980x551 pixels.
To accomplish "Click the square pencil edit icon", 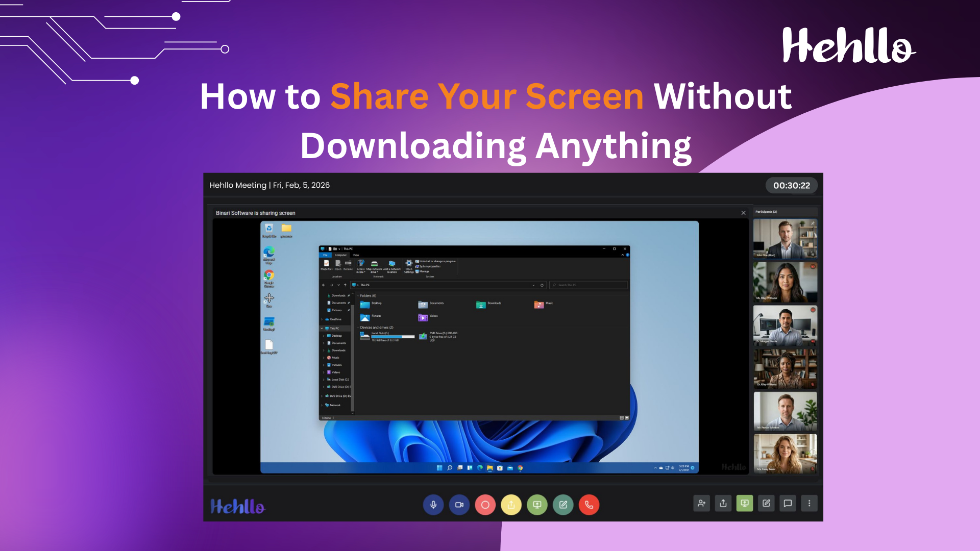I will [766, 503].
